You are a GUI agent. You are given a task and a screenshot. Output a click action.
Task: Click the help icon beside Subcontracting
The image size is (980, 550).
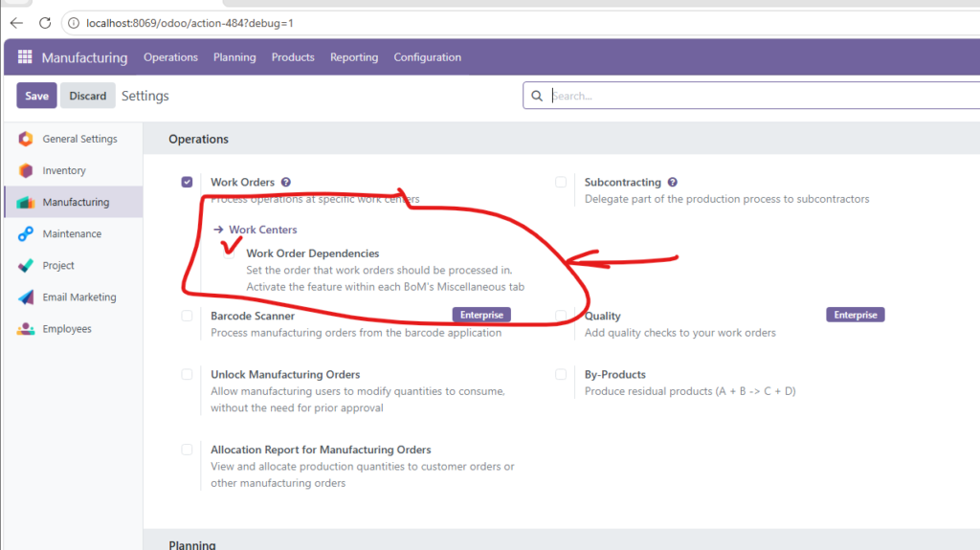(x=673, y=182)
